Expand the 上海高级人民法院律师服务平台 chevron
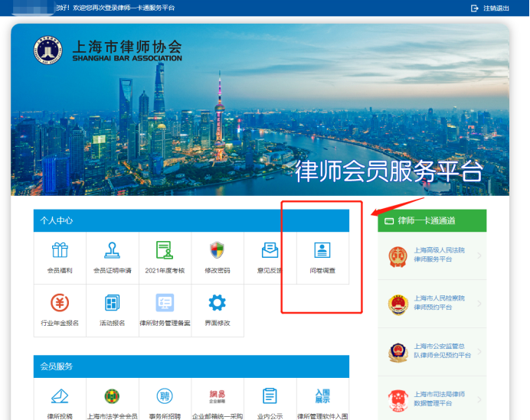The width and height of the screenshot is (530, 420). [x=479, y=256]
